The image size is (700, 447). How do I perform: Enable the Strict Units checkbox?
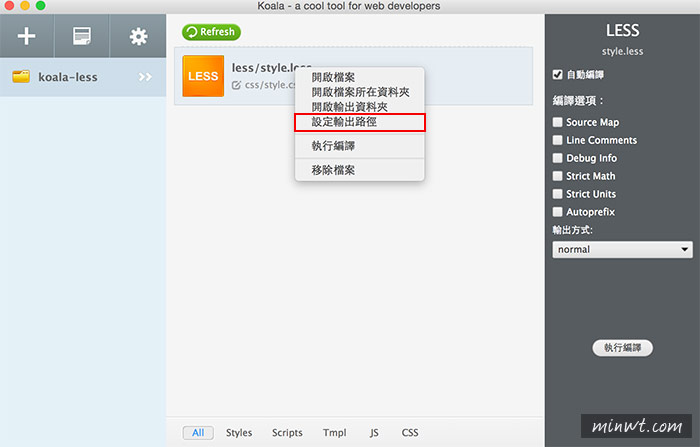[557, 194]
